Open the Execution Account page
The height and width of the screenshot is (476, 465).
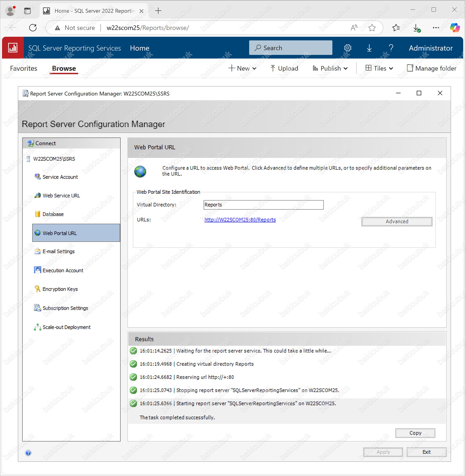pos(63,270)
